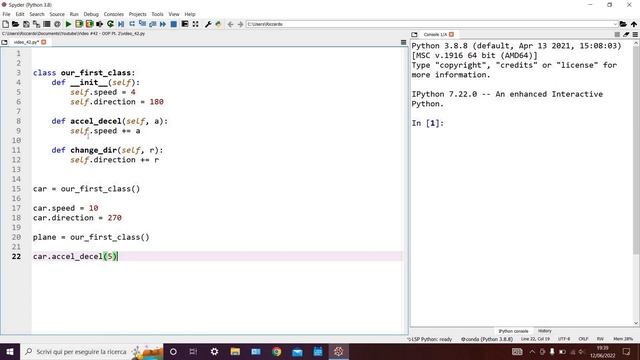Screen dimensions: 640x360
Task: Run selection or current line
Action: [100, 24]
